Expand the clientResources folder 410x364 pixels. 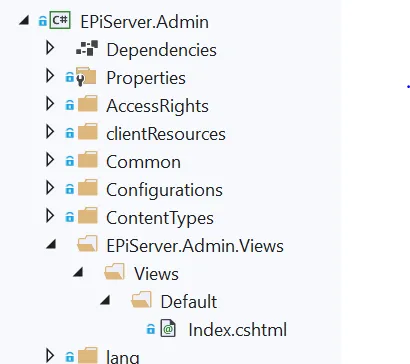tap(50, 132)
